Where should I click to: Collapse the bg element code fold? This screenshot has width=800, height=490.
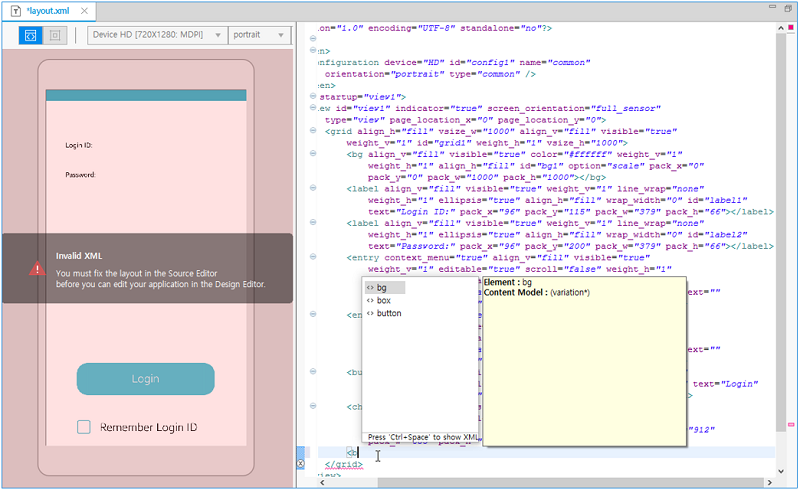[x=313, y=154]
